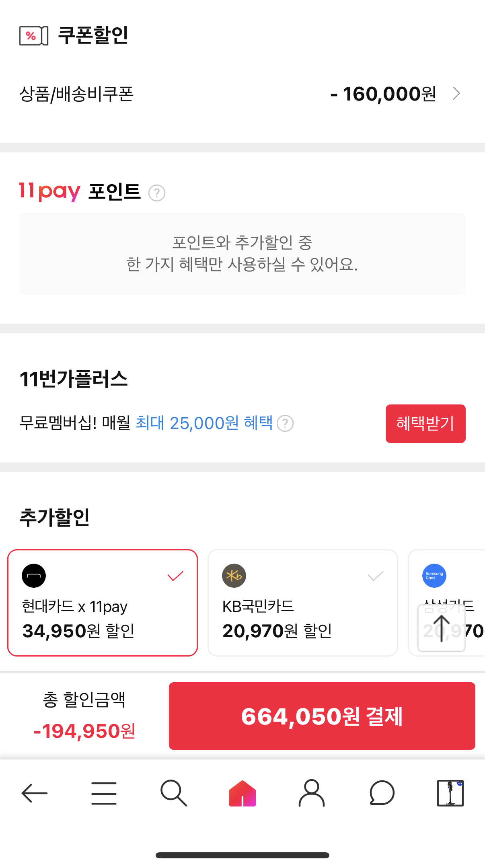Viewport: 485px width, 868px height.
Task: Click the 최대 25,000원 혜택 link
Action: tap(204, 423)
